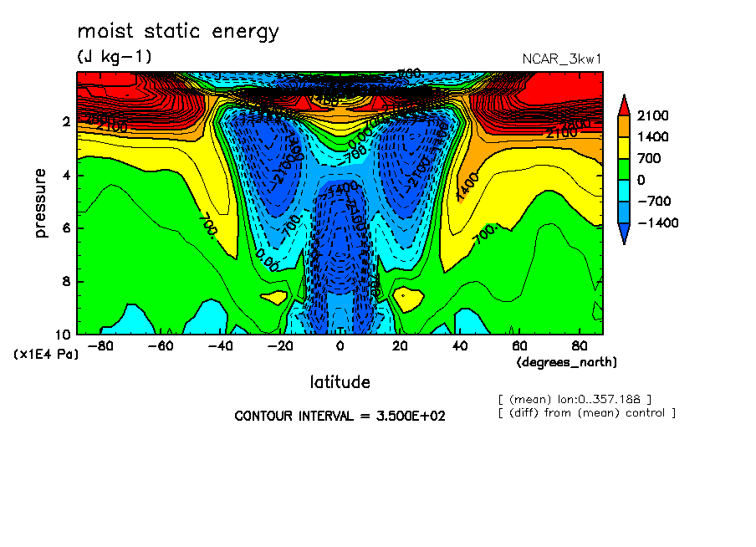
Task: Click the cyan colorbar segment between -700 and 0
Action: pyautogui.click(x=624, y=191)
